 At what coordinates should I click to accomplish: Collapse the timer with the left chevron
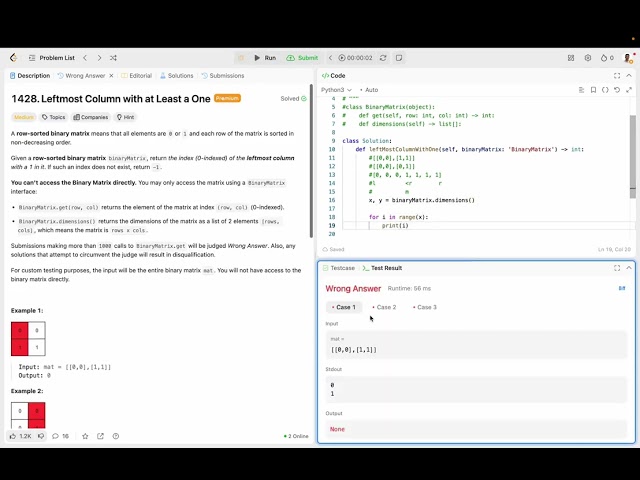coord(330,58)
